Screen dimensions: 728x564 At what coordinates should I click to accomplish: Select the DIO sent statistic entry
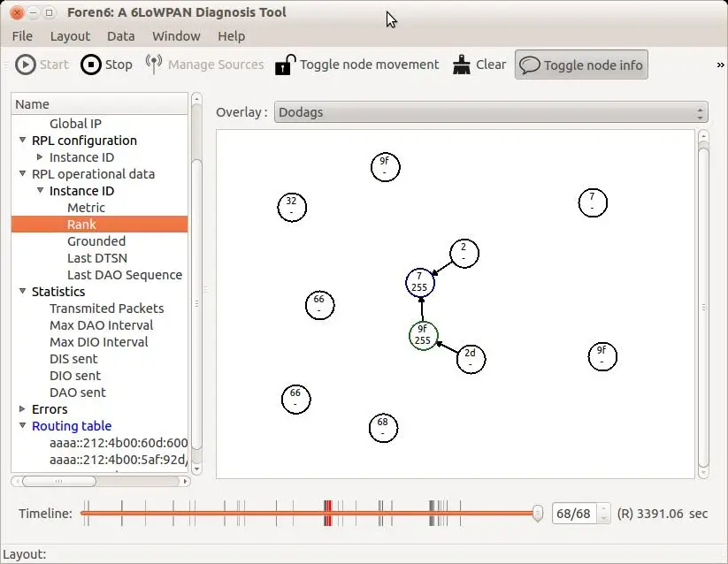[x=75, y=376]
